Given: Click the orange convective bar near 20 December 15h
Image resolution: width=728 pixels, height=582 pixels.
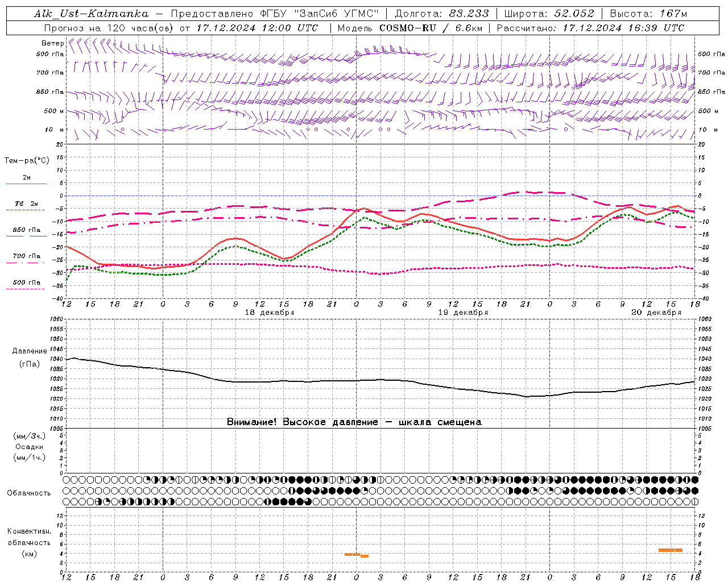Looking at the screenshot, I should click(670, 550).
